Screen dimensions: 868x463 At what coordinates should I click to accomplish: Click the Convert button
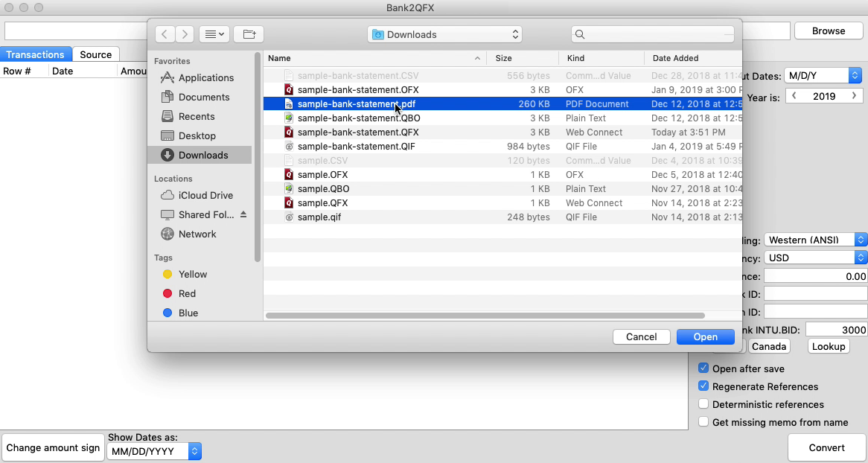pyautogui.click(x=826, y=447)
